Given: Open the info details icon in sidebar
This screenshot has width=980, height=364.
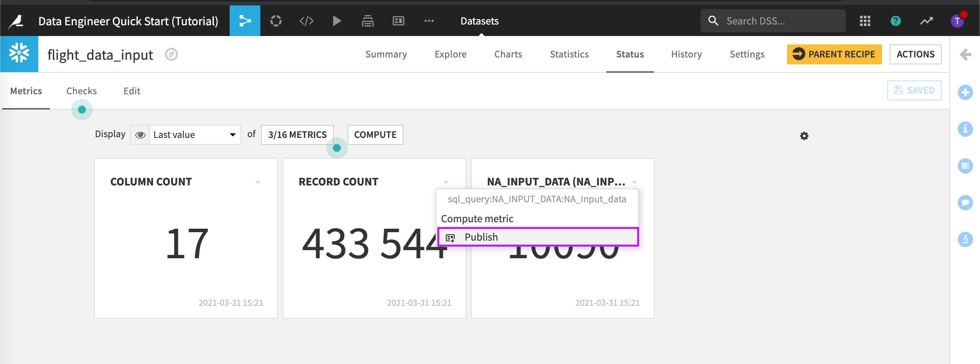Looking at the screenshot, I should pos(965,129).
